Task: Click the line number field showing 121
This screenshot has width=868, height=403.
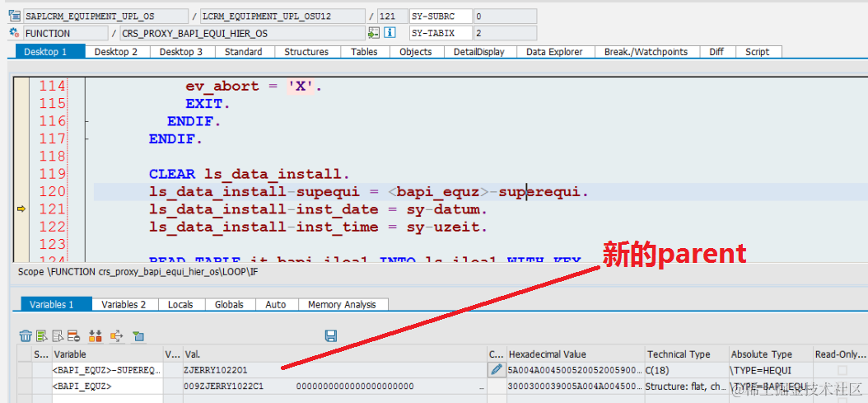Action: tap(392, 16)
